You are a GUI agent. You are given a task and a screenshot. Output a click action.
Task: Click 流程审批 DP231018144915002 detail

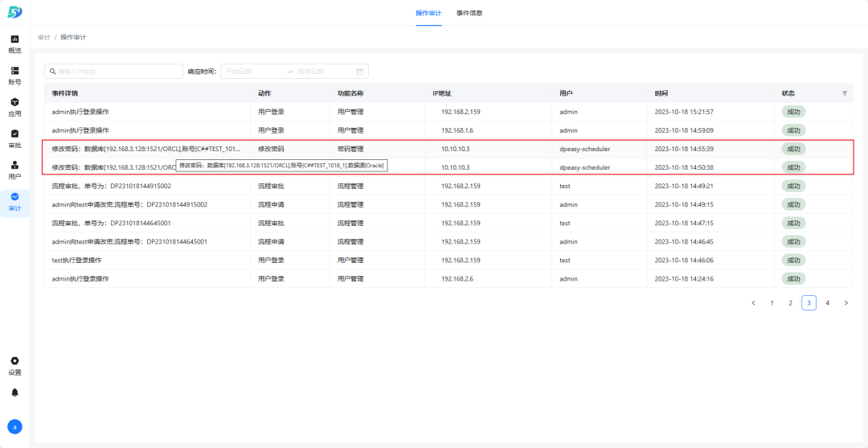coord(111,186)
